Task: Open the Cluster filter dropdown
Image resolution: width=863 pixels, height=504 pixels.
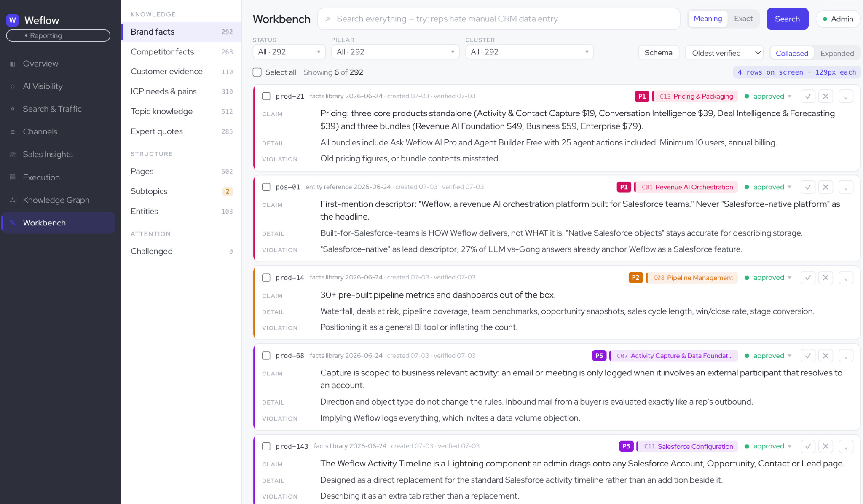Action: [529, 52]
